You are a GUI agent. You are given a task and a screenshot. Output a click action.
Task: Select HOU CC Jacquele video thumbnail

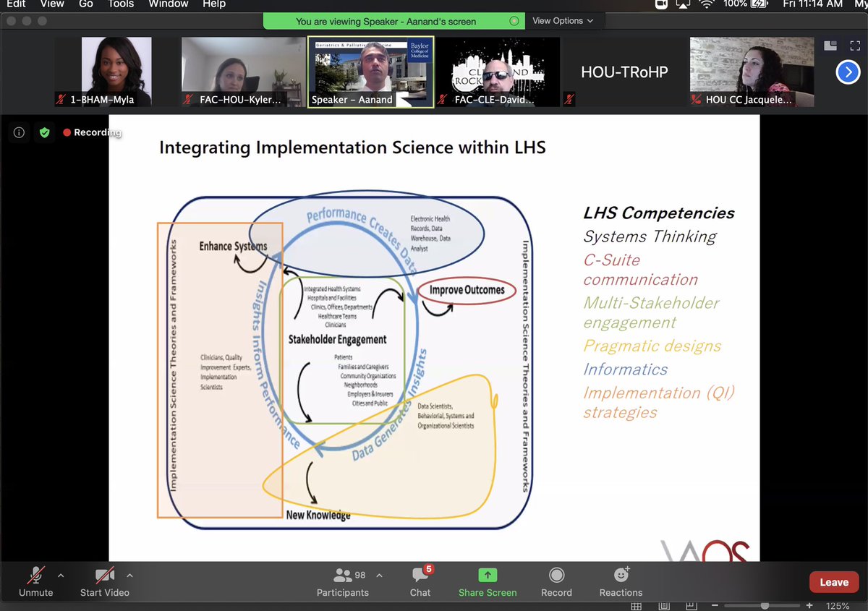[752, 72]
